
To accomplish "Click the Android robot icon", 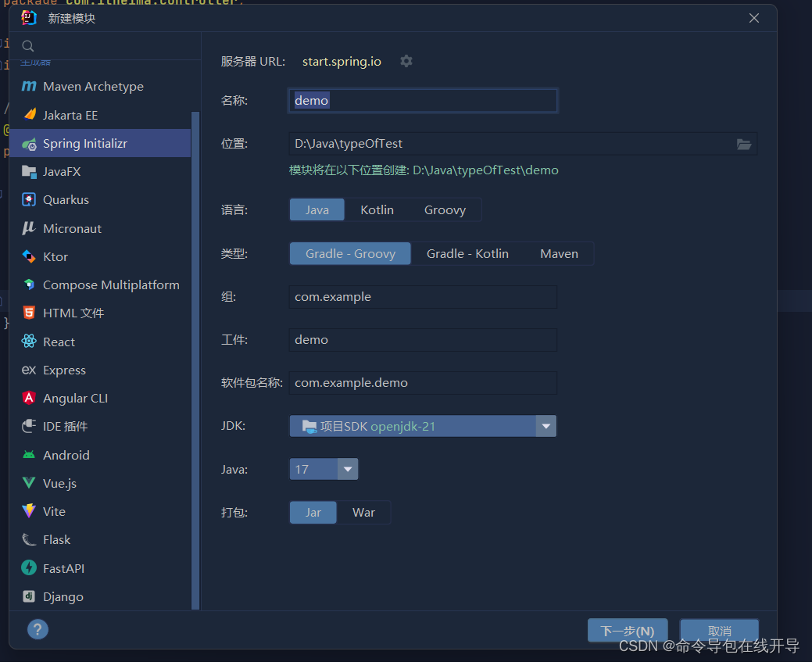I will click(29, 455).
